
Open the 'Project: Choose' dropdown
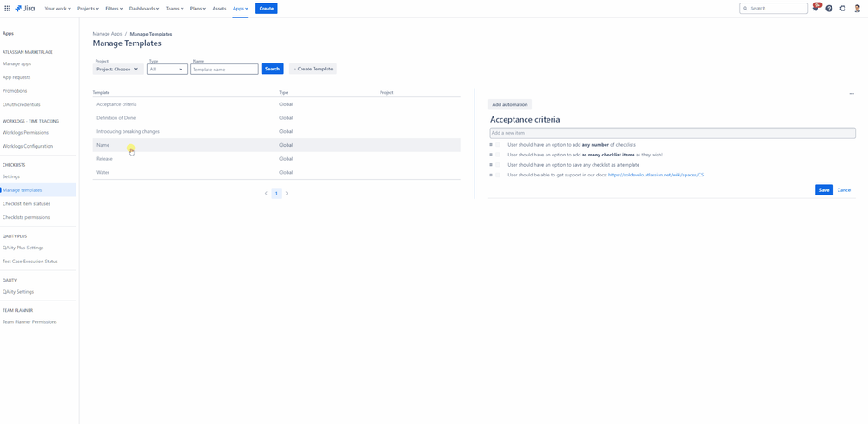(x=118, y=70)
